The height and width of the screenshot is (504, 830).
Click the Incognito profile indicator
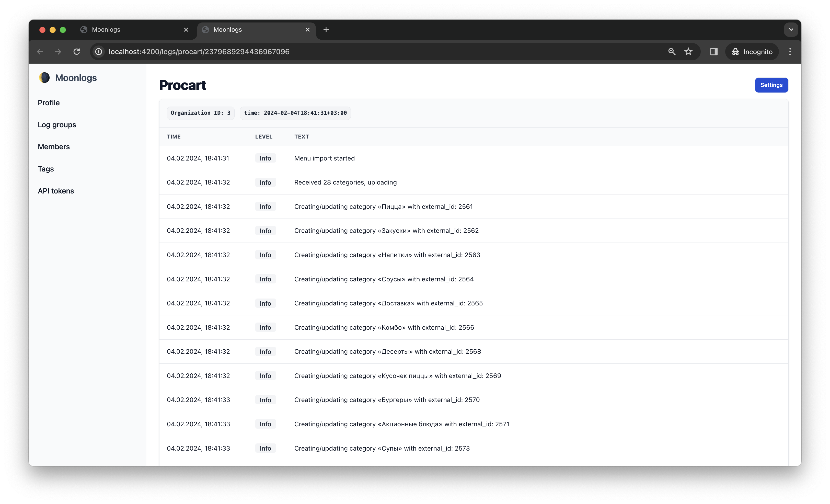point(752,52)
